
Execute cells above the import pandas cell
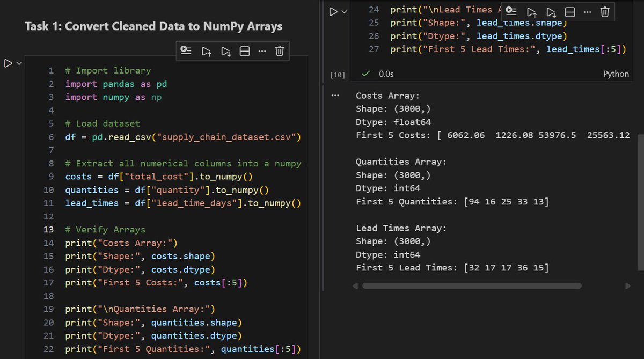pyautogui.click(x=206, y=51)
